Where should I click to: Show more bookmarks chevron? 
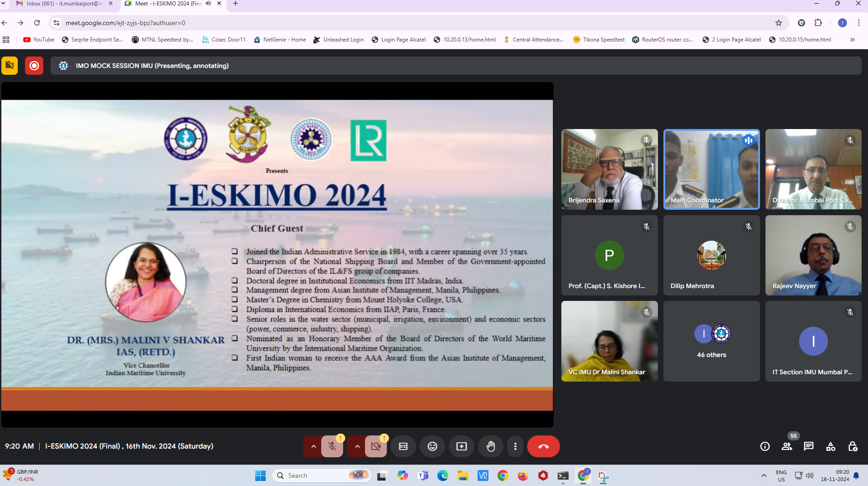[x=852, y=40]
